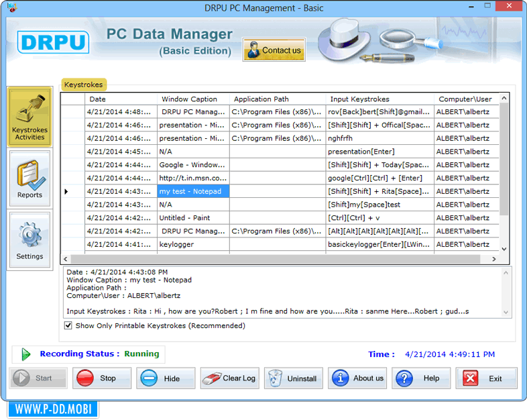Stop the recording
The height and width of the screenshot is (420, 527).
click(x=102, y=378)
